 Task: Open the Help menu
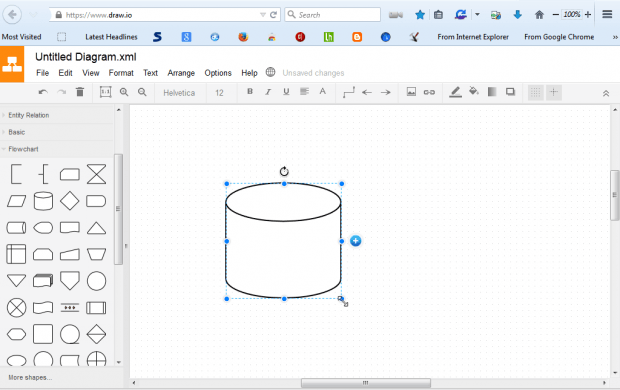[250, 73]
